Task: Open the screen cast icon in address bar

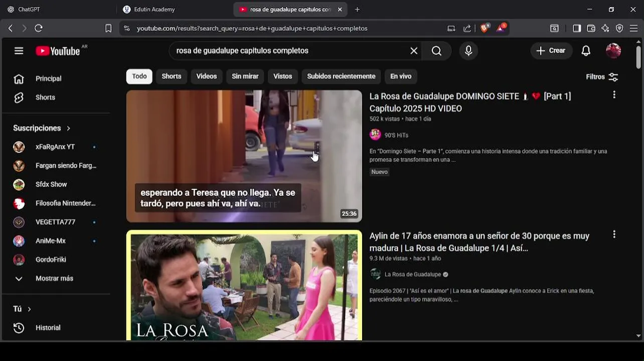Action: tap(451, 28)
